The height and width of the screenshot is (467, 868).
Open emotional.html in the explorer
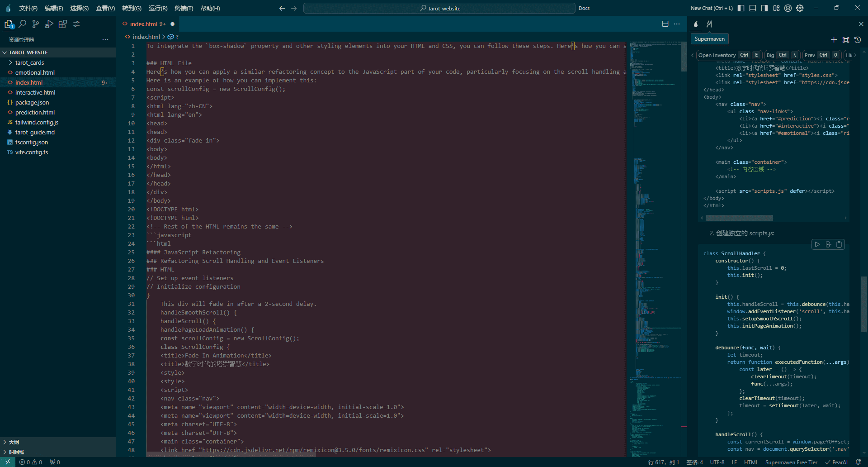point(58,72)
